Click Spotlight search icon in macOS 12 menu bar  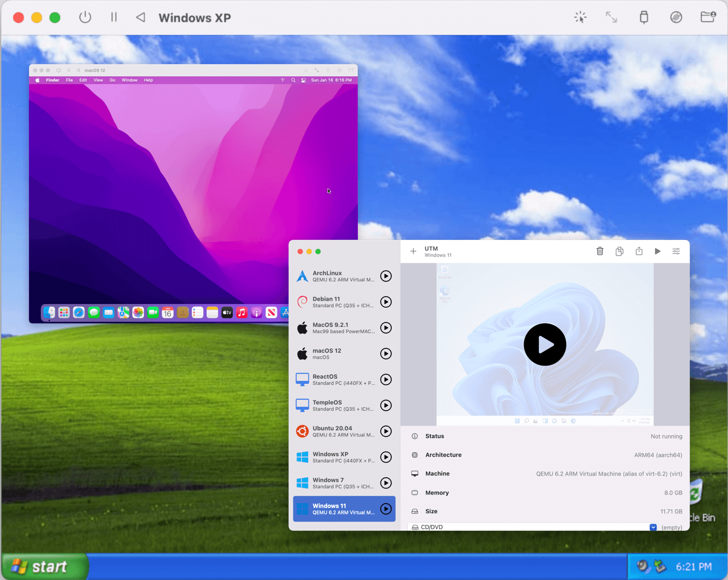tap(293, 80)
